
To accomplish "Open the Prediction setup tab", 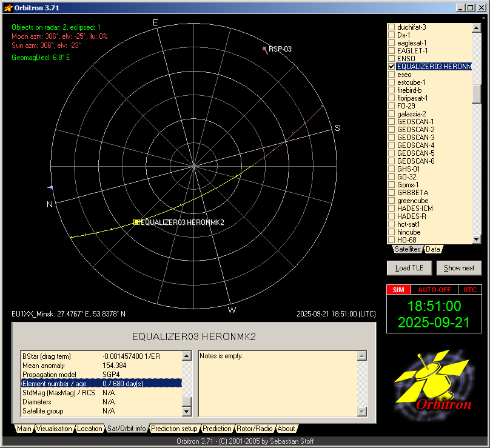I will 175,429.
